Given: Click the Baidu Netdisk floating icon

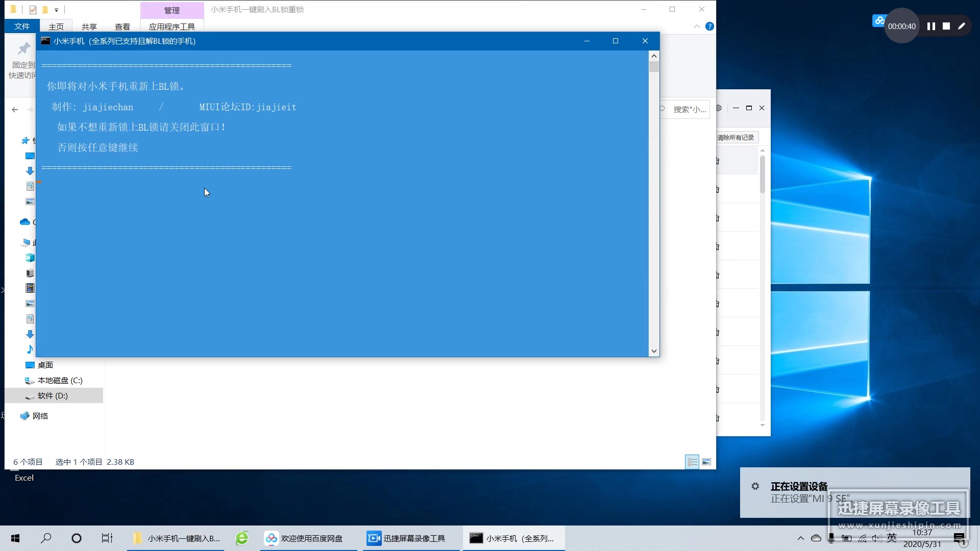Looking at the screenshot, I should click(878, 21).
